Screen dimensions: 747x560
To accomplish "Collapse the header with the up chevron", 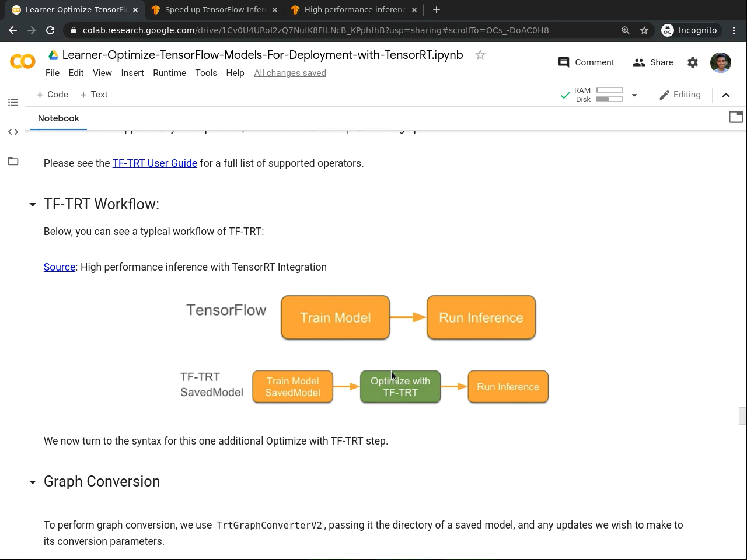I will [x=726, y=95].
